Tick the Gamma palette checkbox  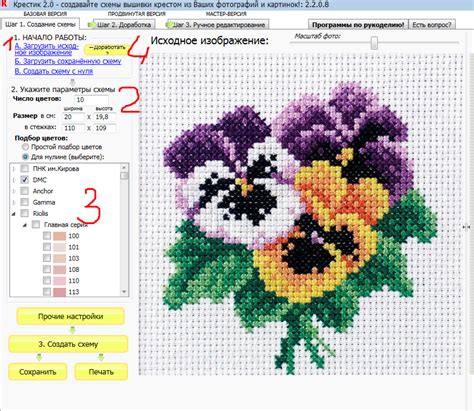(25, 202)
